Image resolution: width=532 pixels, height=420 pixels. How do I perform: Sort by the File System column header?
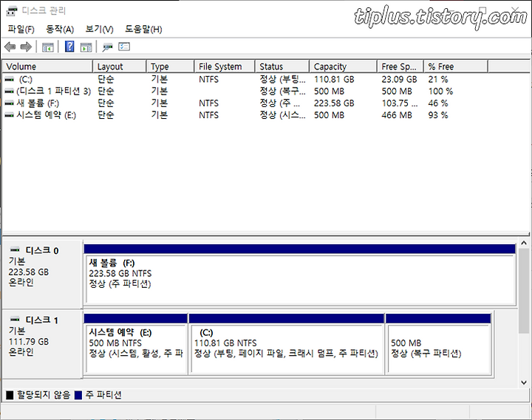(225, 66)
